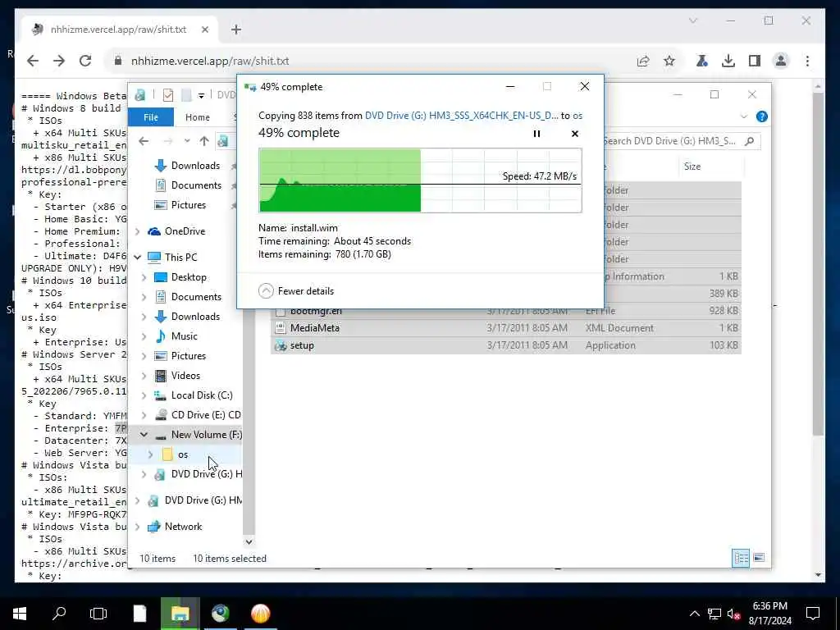Share this page icon in browser
Screen dimensions: 840x630
pyautogui.click(x=643, y=61)
